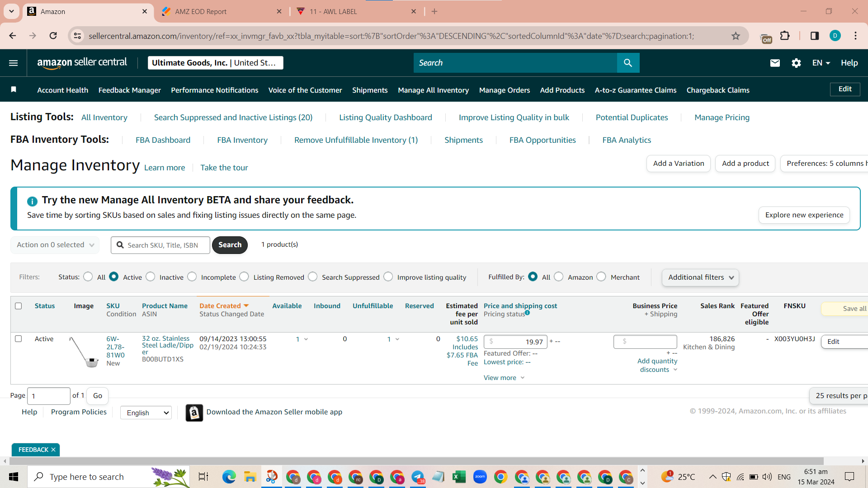
Task: Open the mail messages icon
Action: [x=775, y=63]
